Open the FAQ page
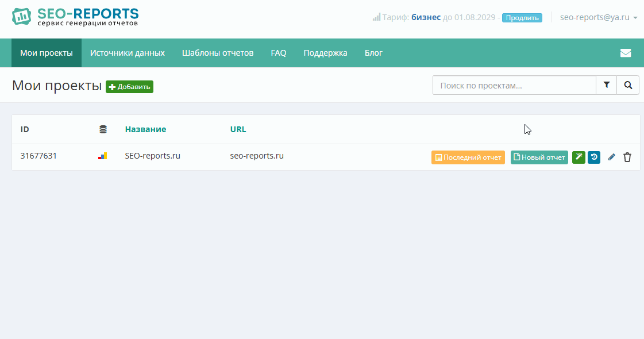The height and width of the screenshot is (339, 644). tap(279, 53)
